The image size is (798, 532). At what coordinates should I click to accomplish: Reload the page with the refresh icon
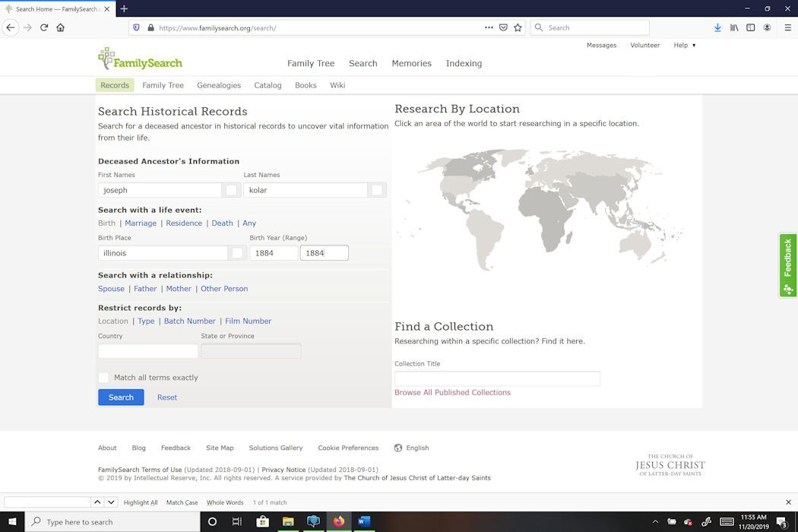click(x=44, y=27)
